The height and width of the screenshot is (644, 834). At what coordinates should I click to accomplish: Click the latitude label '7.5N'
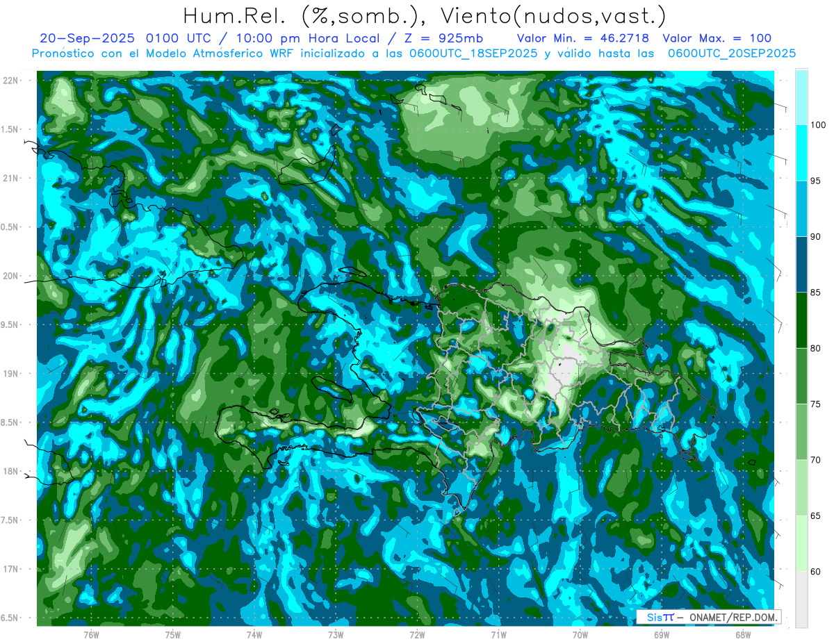(10, 520)
